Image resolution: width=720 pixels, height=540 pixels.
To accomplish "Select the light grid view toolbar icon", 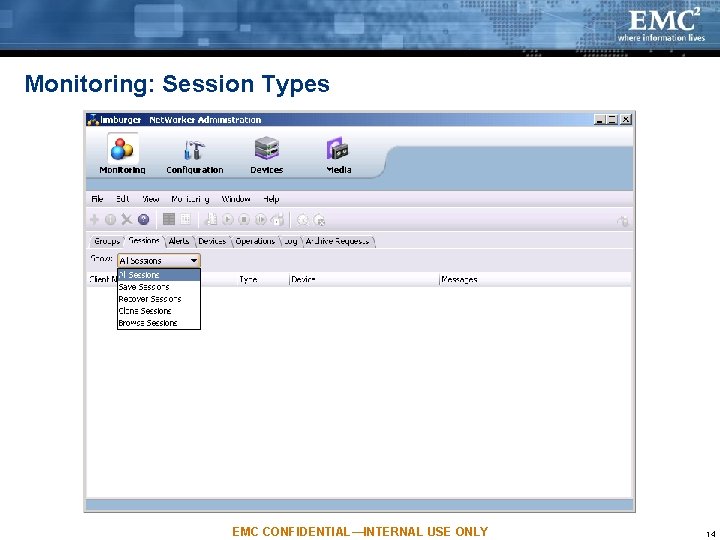I will (186, 219).
